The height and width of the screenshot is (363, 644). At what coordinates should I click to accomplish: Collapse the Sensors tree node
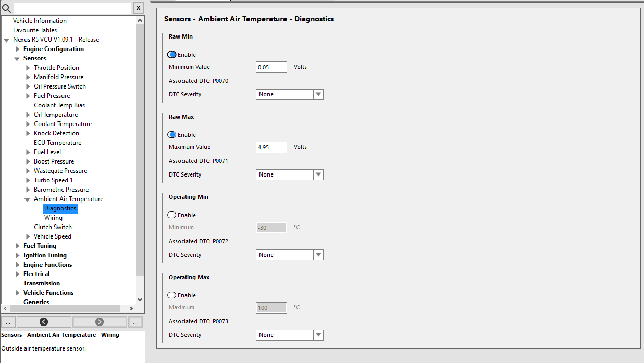[x=17, y=59]
